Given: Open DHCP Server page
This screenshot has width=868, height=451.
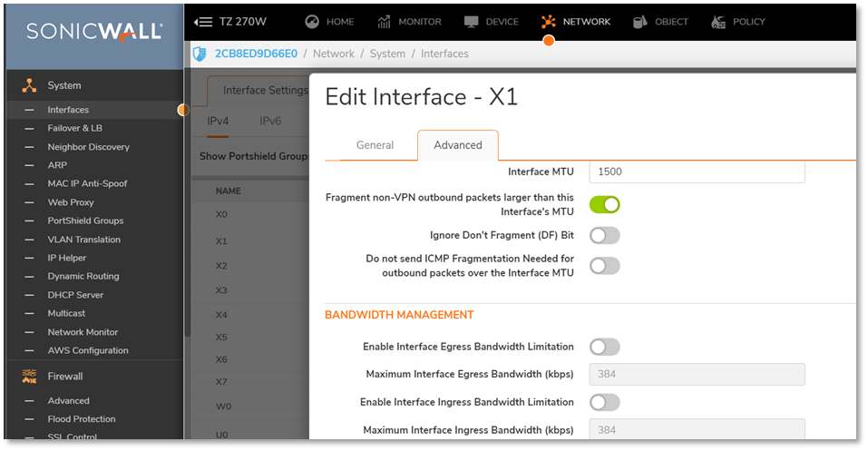Looking at the screenshot, I should coord(75,295).
